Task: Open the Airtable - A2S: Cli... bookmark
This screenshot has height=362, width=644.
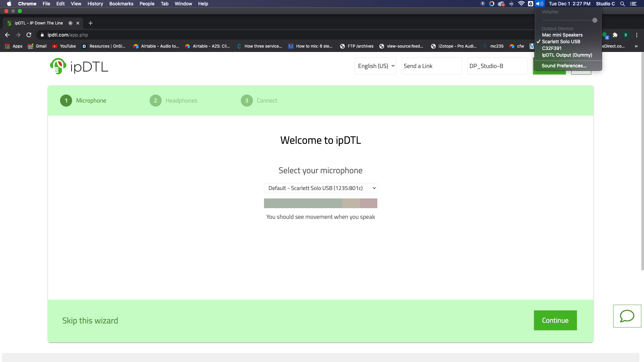Action: (x=207, y=46)
